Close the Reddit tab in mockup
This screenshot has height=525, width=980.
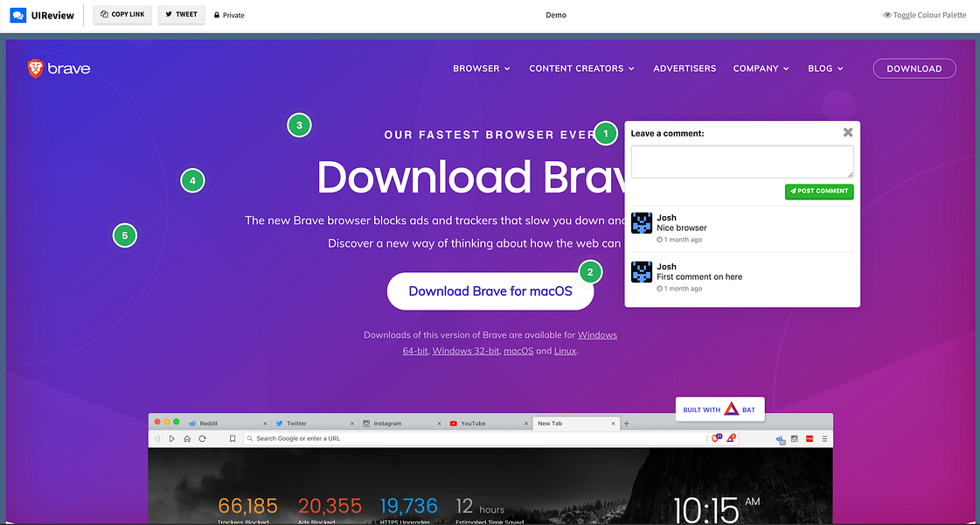pos(266,423)
